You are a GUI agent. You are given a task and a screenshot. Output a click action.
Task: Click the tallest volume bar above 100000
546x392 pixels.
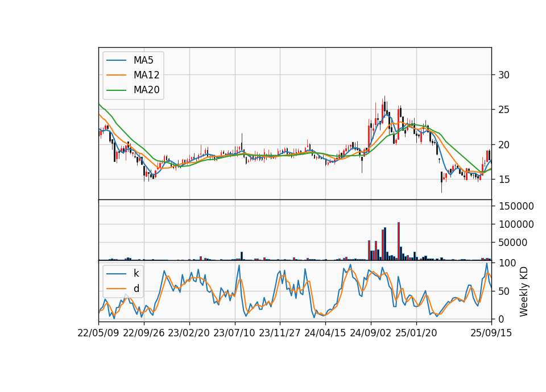tap(398, 241)
